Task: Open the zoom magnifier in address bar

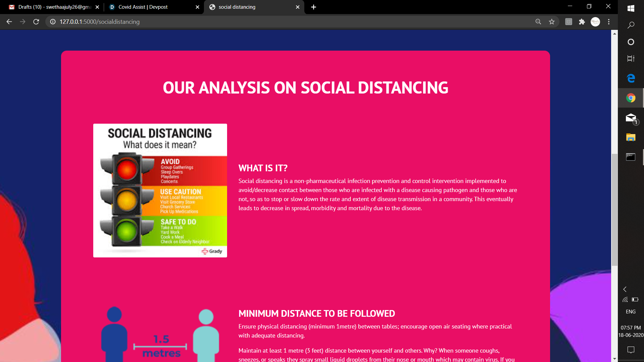Action: click(538, 22)
